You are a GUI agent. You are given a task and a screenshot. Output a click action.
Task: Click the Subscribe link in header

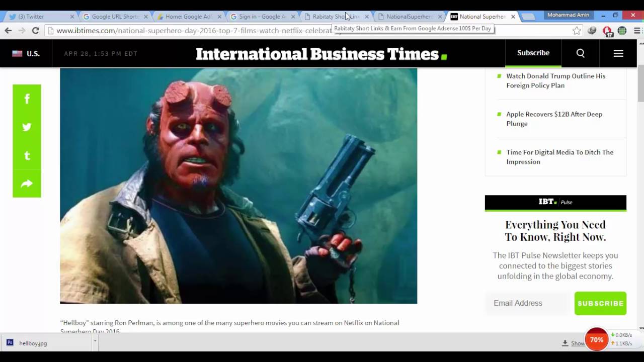pos(533,53)
